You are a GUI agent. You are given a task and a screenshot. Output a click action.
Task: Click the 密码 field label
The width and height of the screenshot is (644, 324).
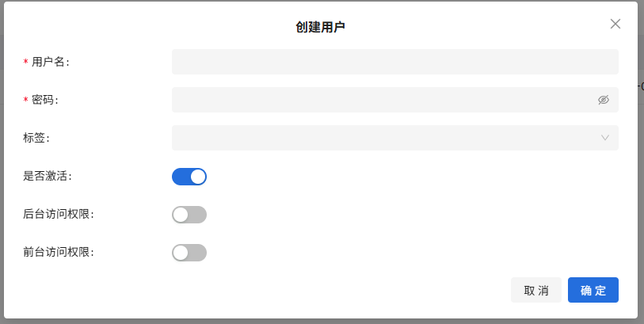pyautogui.click(x=45, y=100)
